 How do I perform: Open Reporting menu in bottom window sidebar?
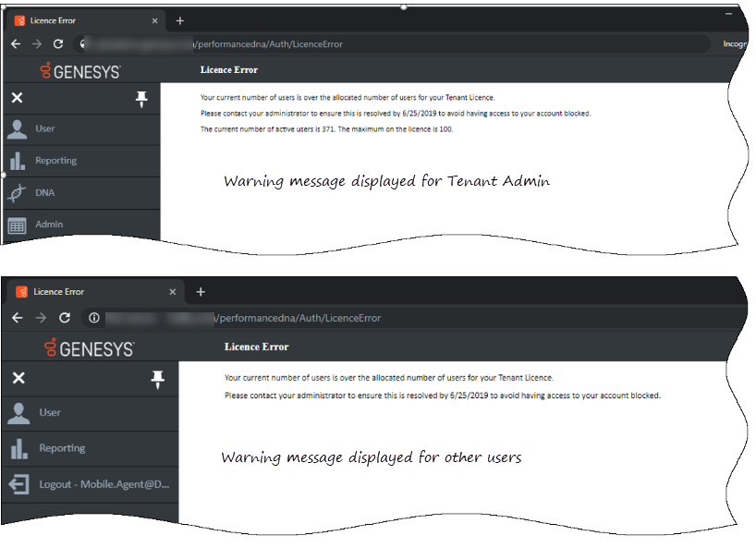(x=91, y=449)
